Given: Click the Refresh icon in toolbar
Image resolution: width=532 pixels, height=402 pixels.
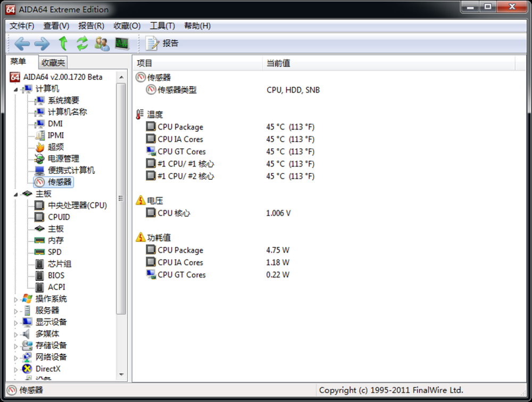Looking at the screenshot, I should 82,44.
